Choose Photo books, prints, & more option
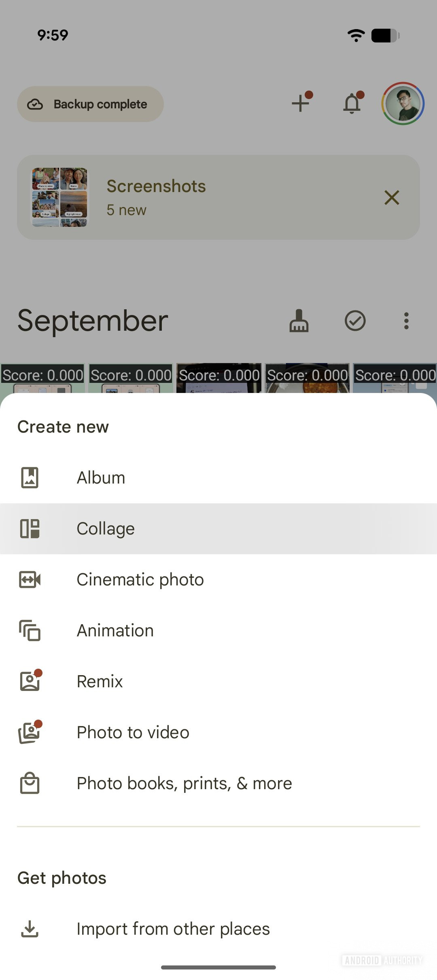Image resolution: width=437 pixels, height=980 pixels. click(x=184, y=783)
